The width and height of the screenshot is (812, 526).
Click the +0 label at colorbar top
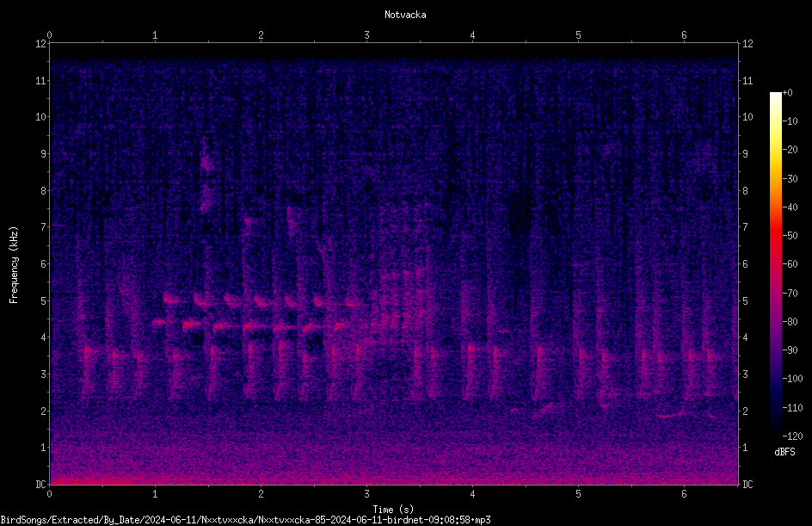click(x=787, y=93)
